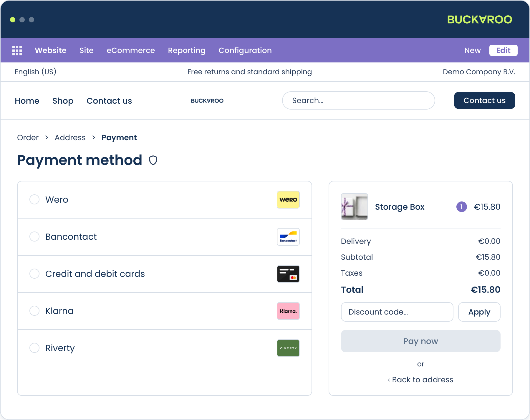Viewport: 530px width, 420px height.
Task: Open the Site menu
Action: (87, 50)
